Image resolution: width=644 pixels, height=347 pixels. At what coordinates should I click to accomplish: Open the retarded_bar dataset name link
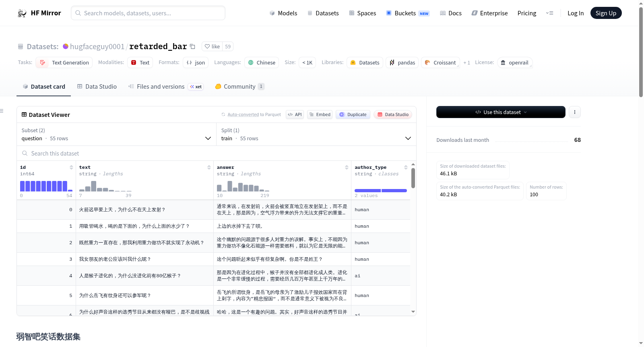click(158, 46)
